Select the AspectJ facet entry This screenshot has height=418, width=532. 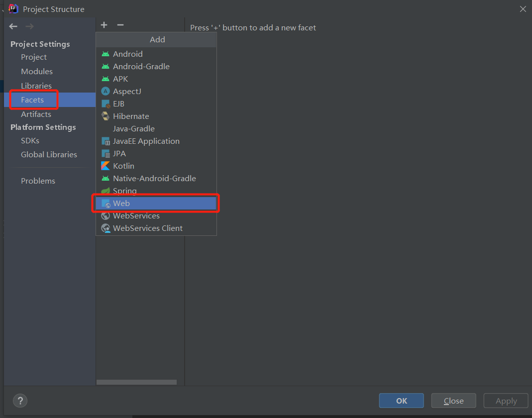pyautogui.click(x=156, y=91)
